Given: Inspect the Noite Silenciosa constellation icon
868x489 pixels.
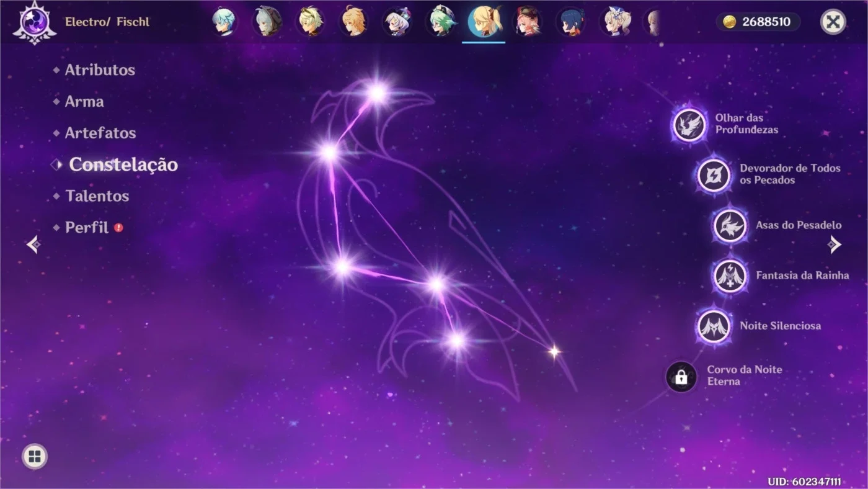Looking at the screenshot, I should pos(714,326).
